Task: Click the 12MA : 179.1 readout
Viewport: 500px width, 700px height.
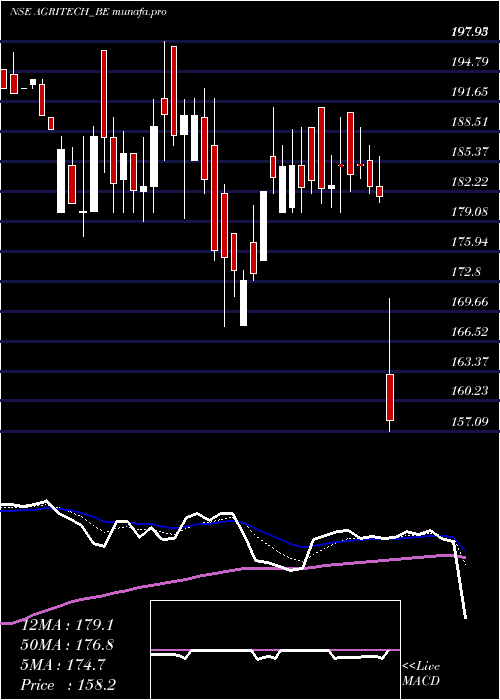Action: [68, 625]
